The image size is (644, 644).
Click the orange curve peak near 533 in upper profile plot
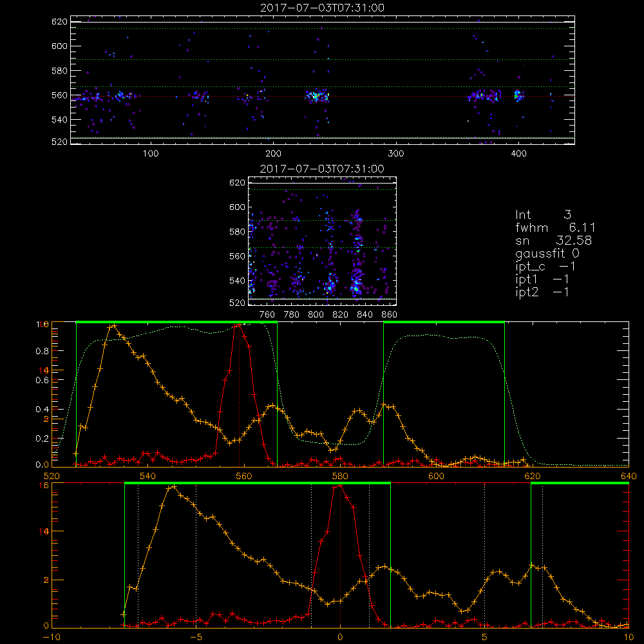coord(113,327)
